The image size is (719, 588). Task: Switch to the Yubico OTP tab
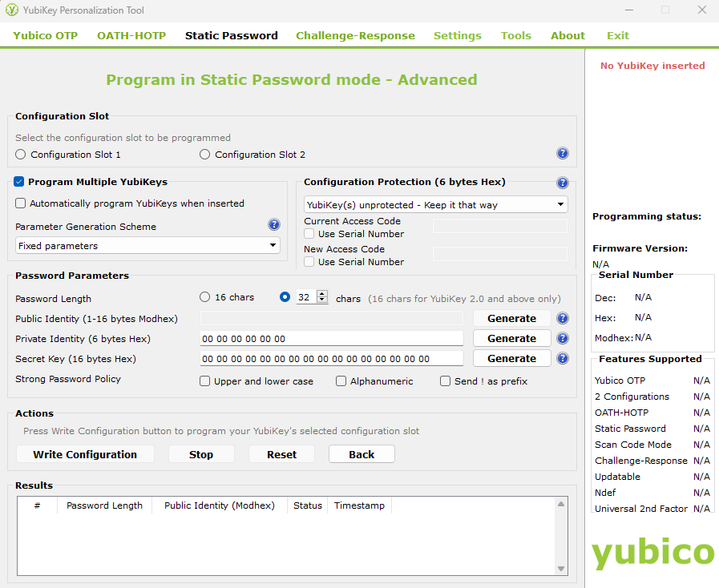[46, 36]
